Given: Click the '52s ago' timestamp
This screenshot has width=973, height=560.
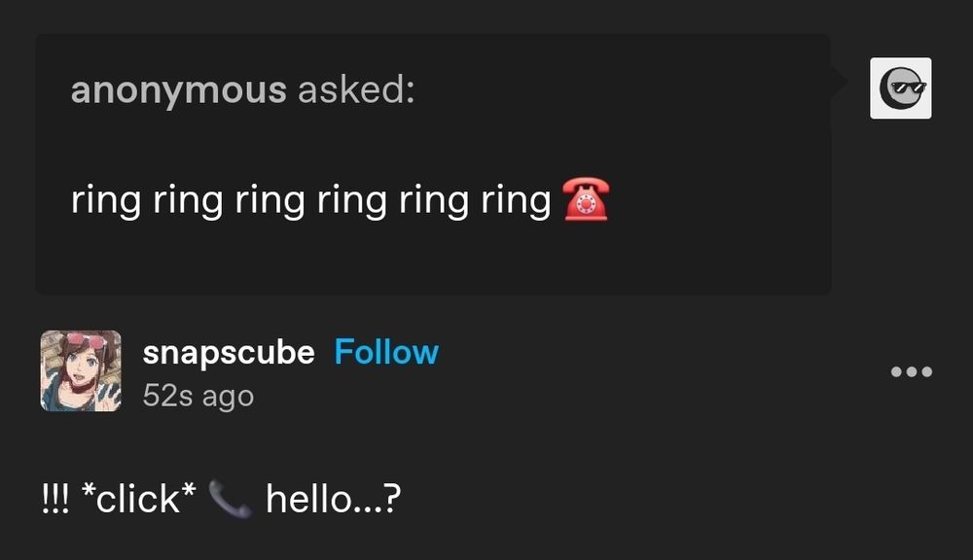Looking at the screenshot, I should (198, 395).
